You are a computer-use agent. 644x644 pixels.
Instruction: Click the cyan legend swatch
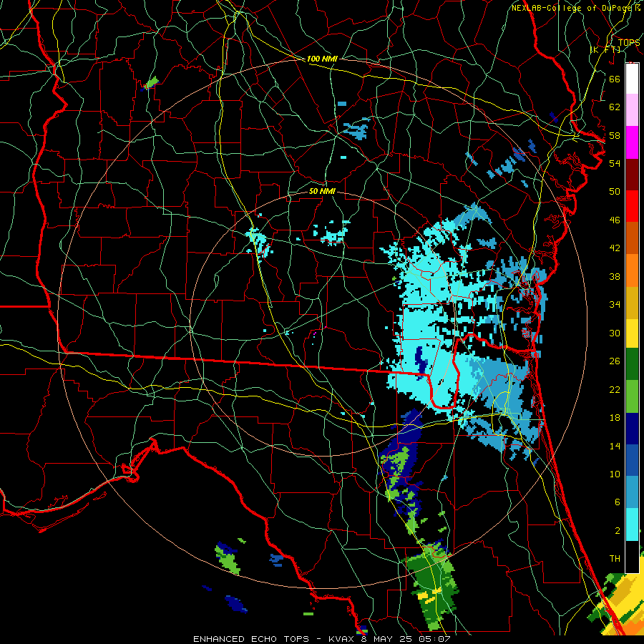click(x=632, y=525)
